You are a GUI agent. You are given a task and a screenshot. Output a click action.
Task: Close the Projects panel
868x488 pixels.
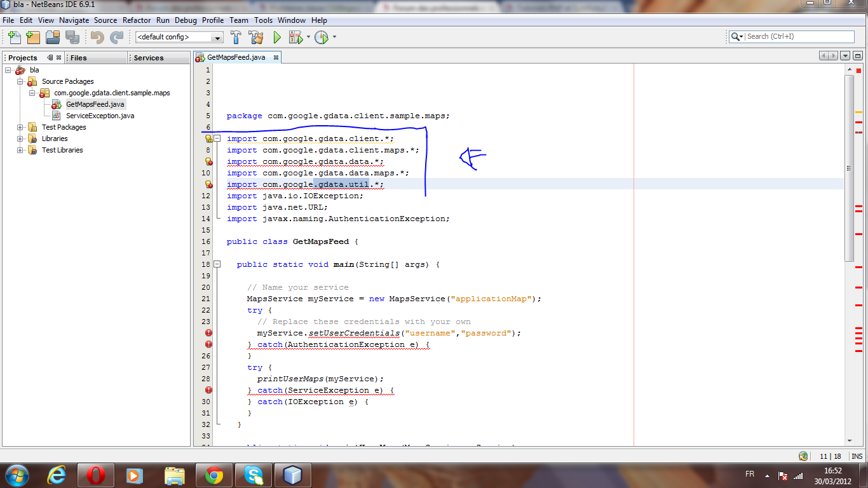59,58
